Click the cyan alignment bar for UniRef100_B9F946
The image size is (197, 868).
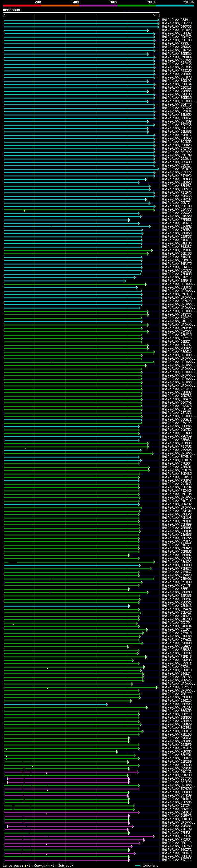point(65,281)
